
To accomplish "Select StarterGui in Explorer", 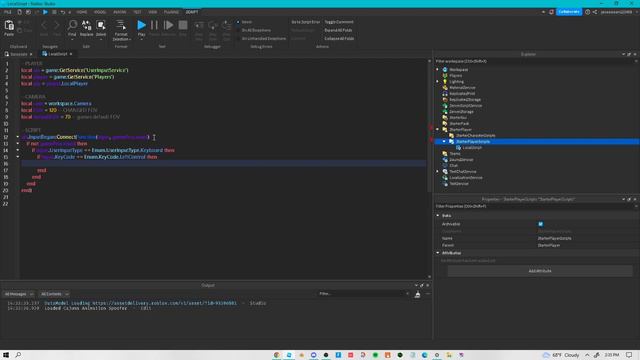I will click(458, 118).
